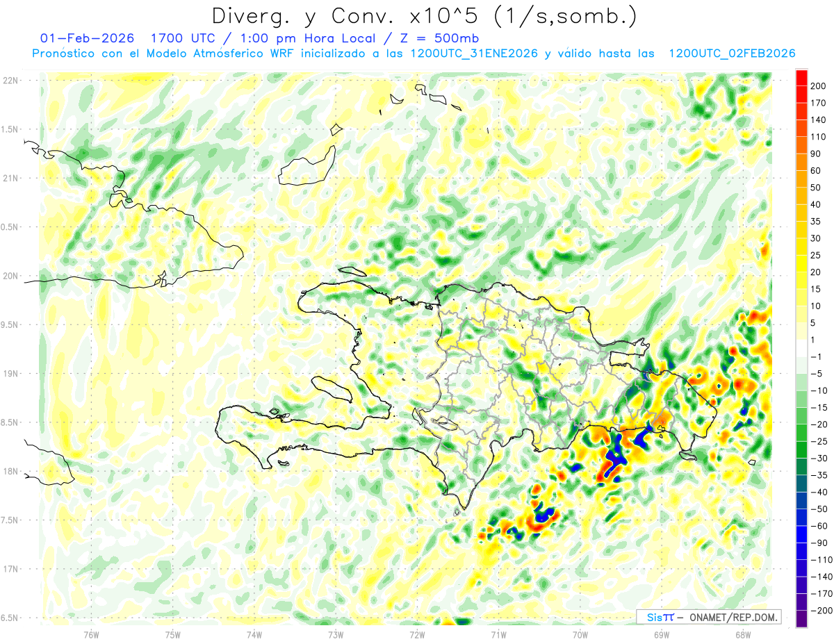Click the "74W" longitude label

[254, 634]
